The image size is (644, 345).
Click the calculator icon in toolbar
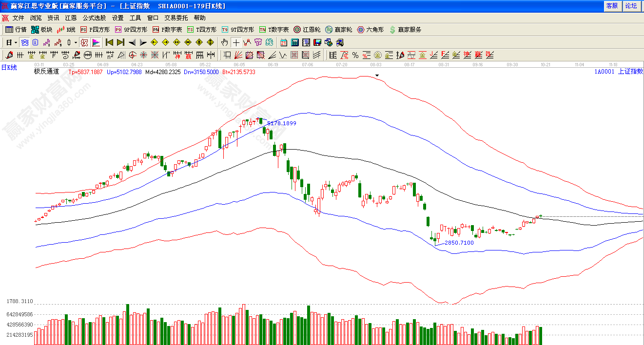[295, 42]
